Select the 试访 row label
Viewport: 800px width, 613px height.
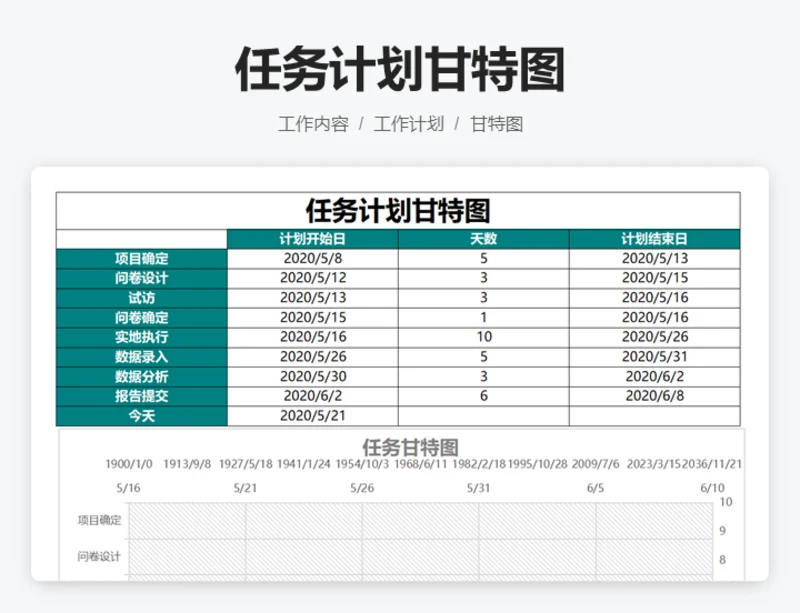142,298
